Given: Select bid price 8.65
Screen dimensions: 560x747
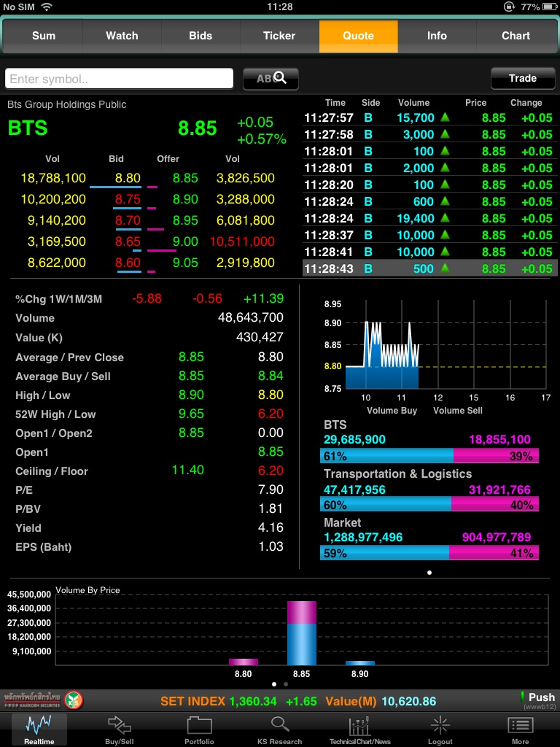Looking at the screenshot, I should click(128, 241).
